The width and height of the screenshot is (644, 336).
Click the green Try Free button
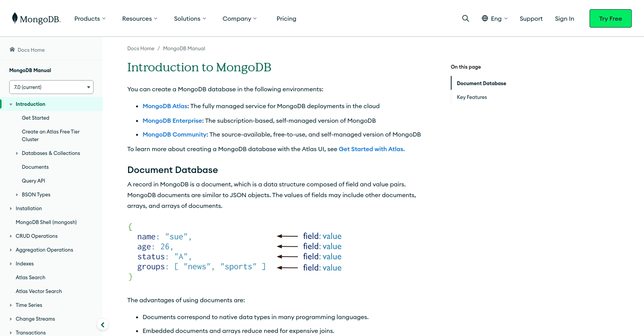tap(610, 18)
